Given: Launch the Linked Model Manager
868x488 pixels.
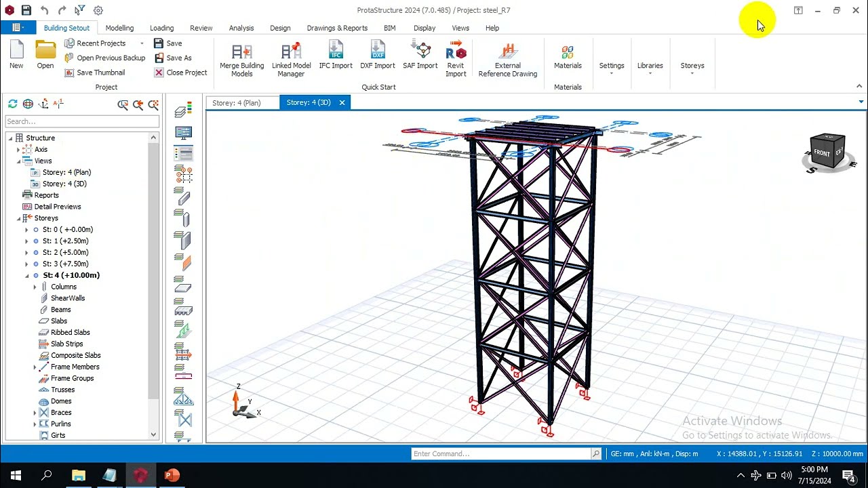Looking at the screenshot, I should point(291,60).
